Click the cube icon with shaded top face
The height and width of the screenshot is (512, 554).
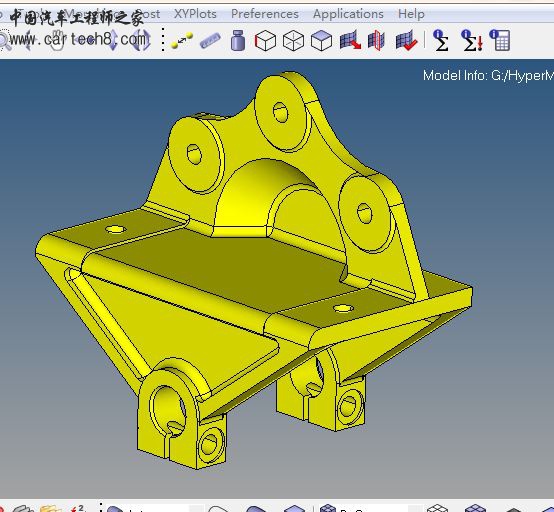(x=321, y=41)
